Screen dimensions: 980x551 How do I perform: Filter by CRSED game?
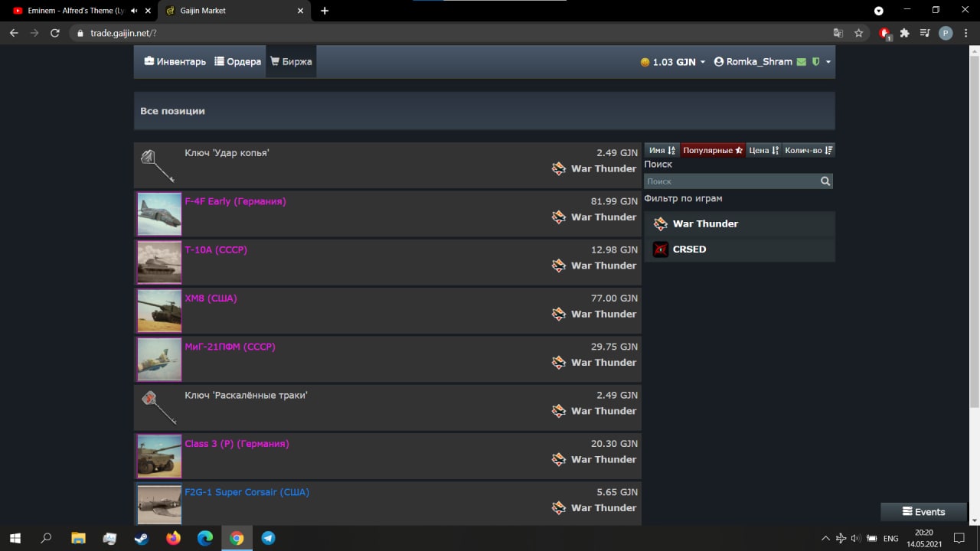(x=740, y=249)
